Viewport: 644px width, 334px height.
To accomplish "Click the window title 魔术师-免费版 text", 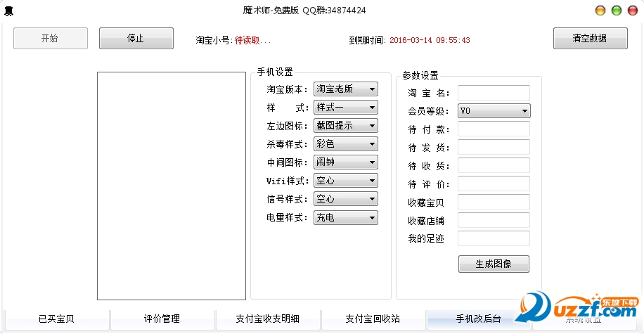I will pos(271,11).
